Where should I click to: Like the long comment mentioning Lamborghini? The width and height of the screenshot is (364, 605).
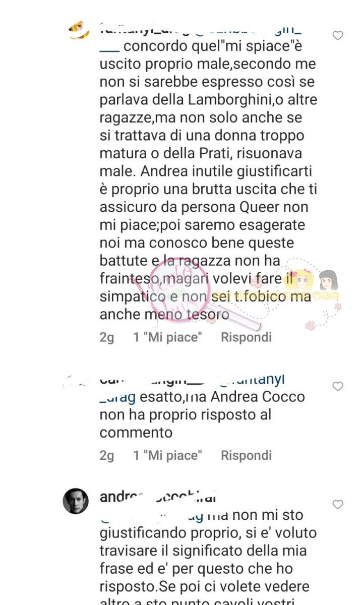pos(338,35)
